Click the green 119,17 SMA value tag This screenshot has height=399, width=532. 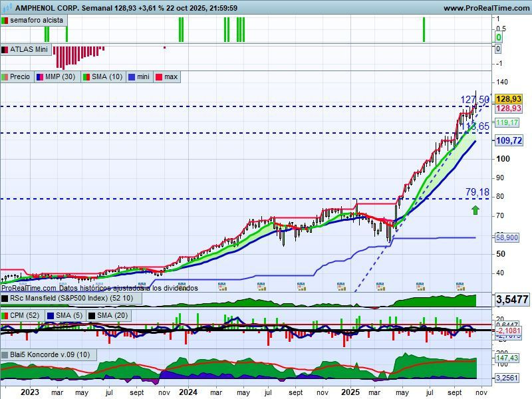coord(507,122)
